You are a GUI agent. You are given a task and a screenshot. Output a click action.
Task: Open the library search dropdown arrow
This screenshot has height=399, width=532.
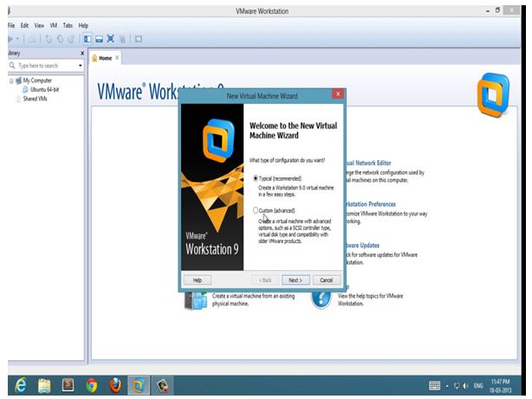click(81, 66)
